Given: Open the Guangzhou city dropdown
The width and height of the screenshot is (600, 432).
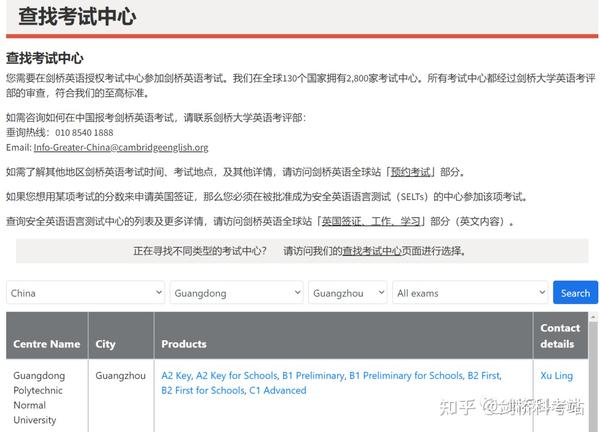Looking at the screenshot, I should click(346, 293).
